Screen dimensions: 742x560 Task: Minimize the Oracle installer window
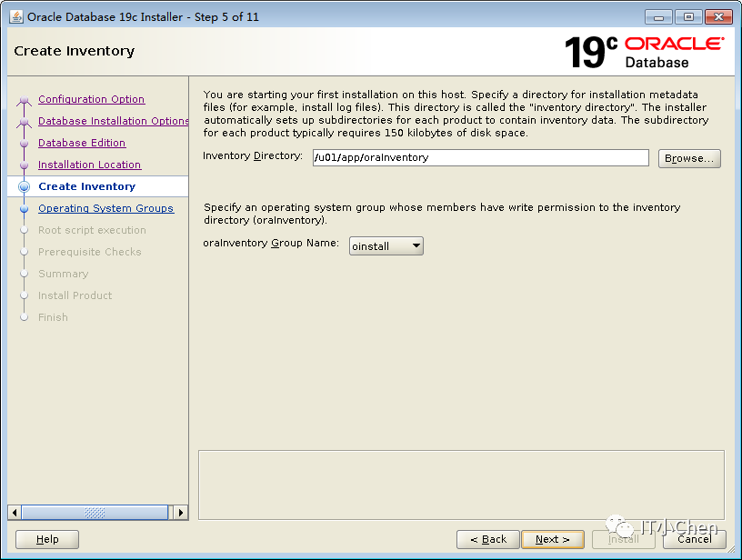click(658, 17)
